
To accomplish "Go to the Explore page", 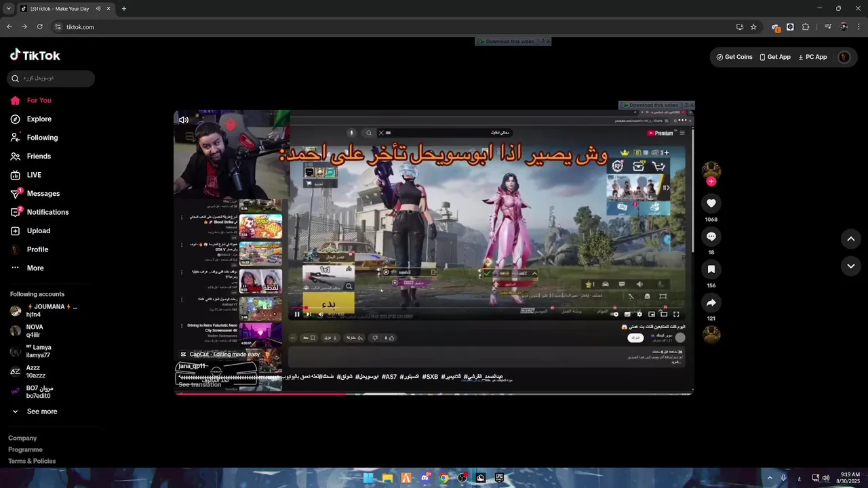I will pos(31,119).
